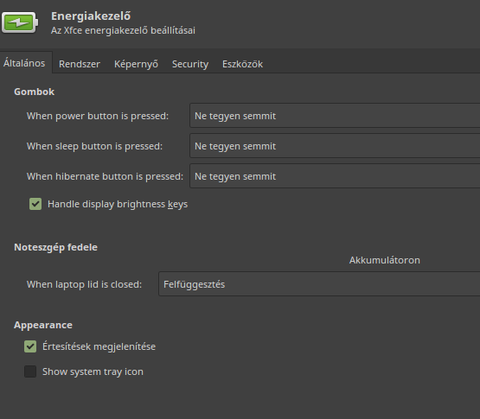Go to the Képernyő tab
The width and height of the screenshot is (480, 419).
(x=136, y=64)
